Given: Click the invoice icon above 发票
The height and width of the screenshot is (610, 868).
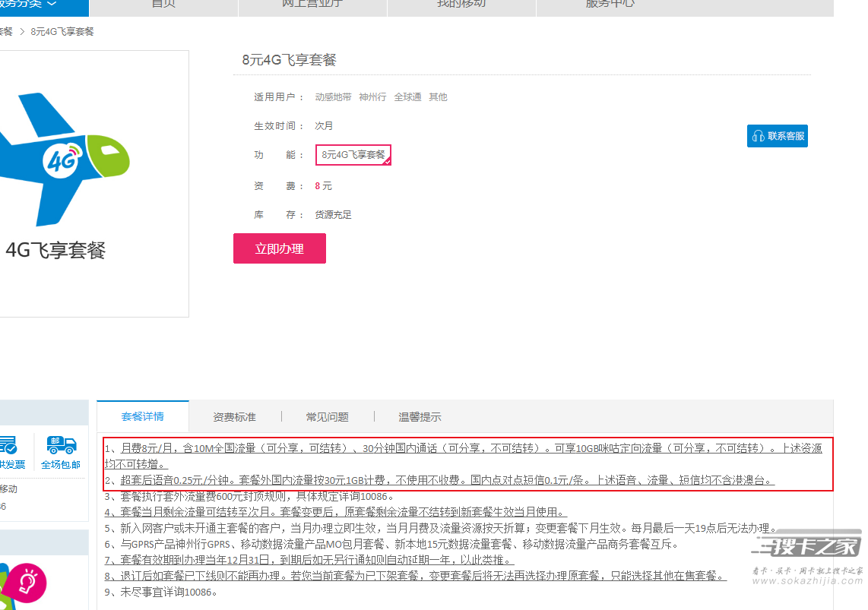Looking at the screenshot, I should coord(8,444).
